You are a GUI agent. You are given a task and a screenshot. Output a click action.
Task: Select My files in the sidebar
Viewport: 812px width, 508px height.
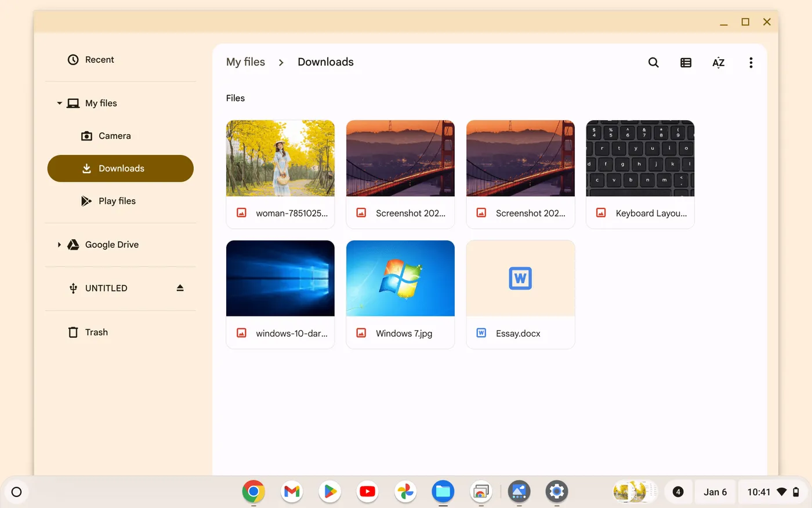tap(120, 103)
